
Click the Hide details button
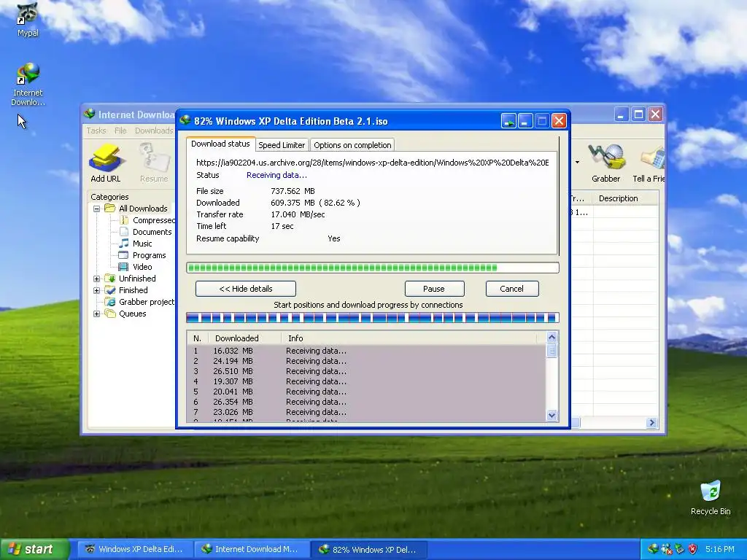[246, 289]
